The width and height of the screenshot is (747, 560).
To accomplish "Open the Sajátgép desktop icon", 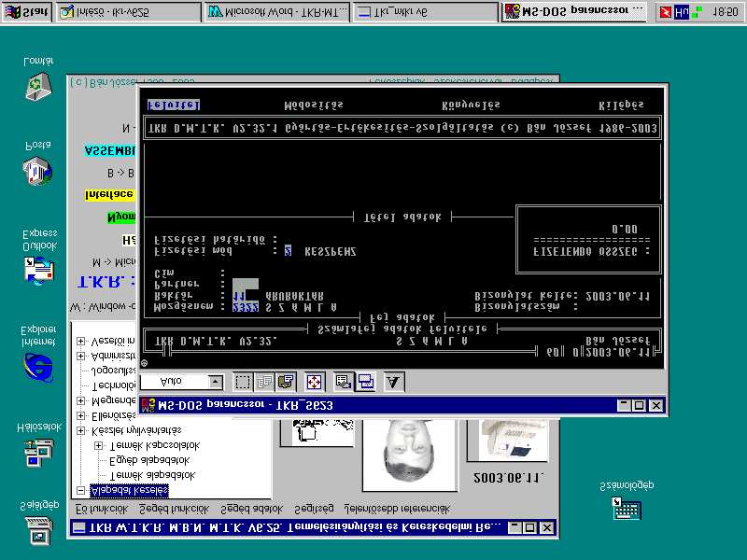I will (39, 530).
